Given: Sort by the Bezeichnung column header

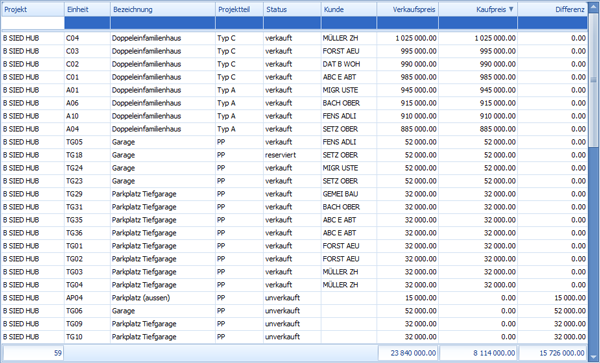Looking at the screenshot, I should coord(163,9).
